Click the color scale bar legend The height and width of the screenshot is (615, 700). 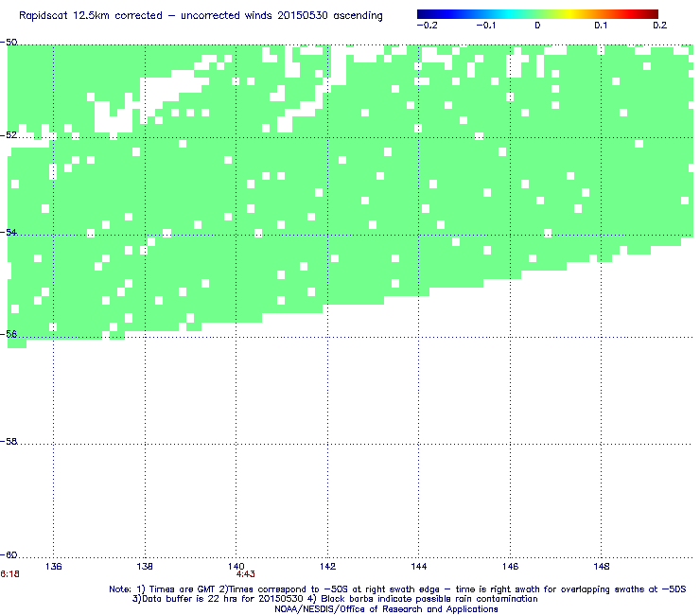pyautogui.click(x=537, y=14)
